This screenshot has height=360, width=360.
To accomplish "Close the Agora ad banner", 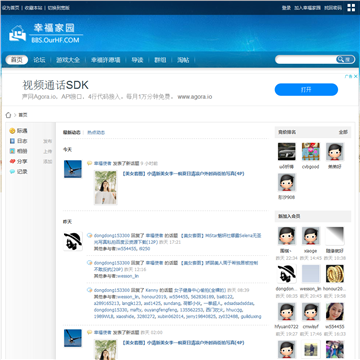I will click(356, 76).
